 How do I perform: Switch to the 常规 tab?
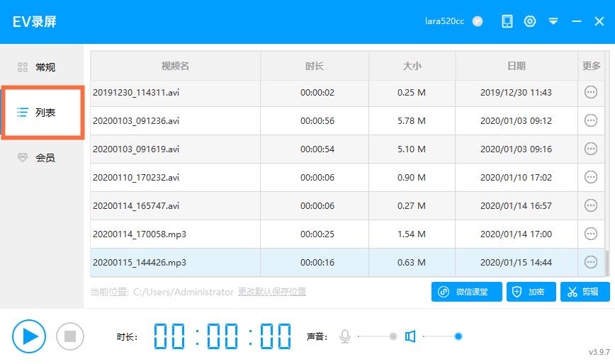[42, 67]
